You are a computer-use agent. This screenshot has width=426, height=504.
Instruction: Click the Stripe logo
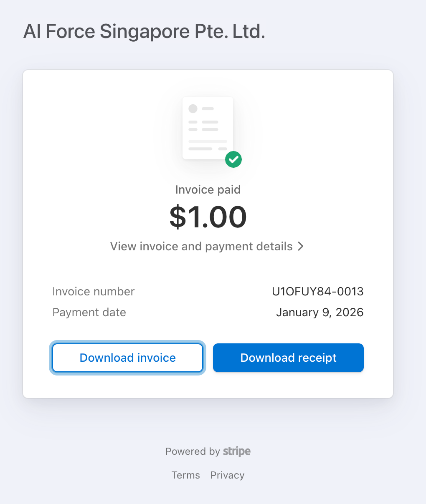(x=237, y=451)
